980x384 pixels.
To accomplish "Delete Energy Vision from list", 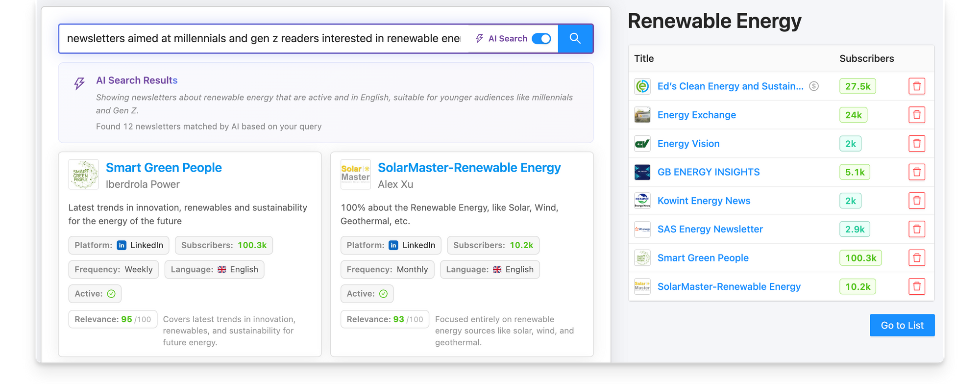I will pos(917,144).
